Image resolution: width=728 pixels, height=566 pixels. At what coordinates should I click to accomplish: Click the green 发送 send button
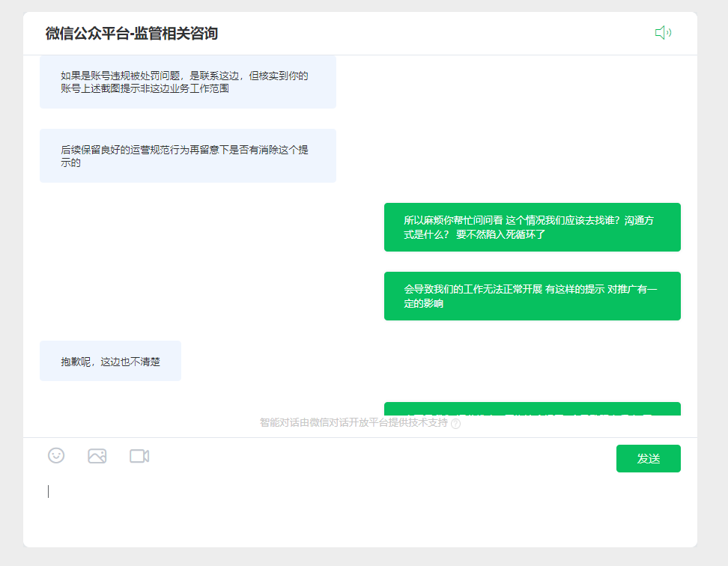(648, 458)
